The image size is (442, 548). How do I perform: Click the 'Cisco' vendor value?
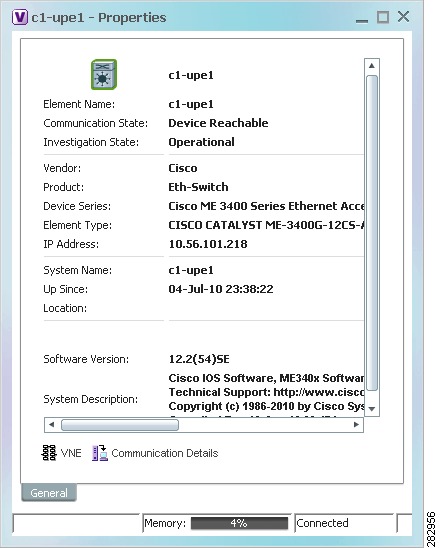pyautogui.click(x=183, y=168)
